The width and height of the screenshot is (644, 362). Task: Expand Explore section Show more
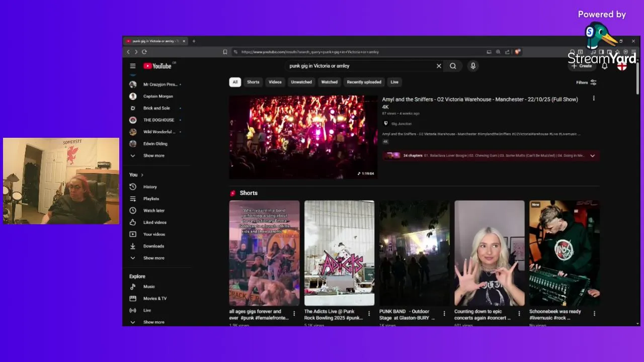click(x=153, y=322)
